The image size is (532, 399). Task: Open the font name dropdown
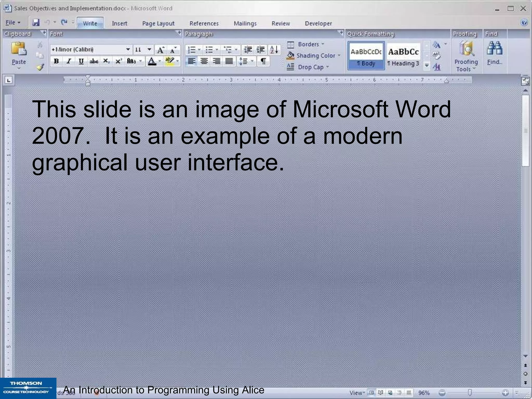pyautogui.click(x=128, y=49)
